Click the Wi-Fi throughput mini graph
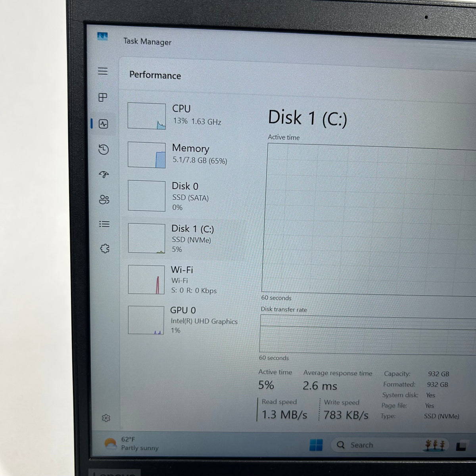 146,280
